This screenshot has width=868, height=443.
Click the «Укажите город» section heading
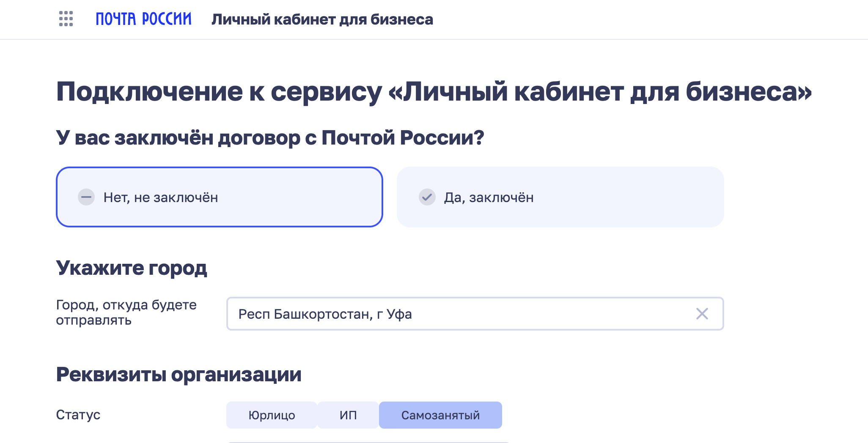tap(132, 268)
